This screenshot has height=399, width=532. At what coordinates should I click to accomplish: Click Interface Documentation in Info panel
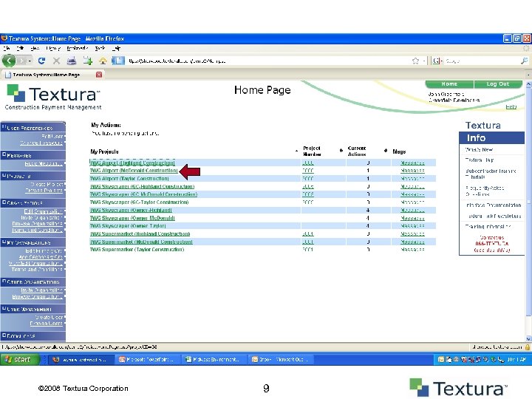click(x=494, y=205)
